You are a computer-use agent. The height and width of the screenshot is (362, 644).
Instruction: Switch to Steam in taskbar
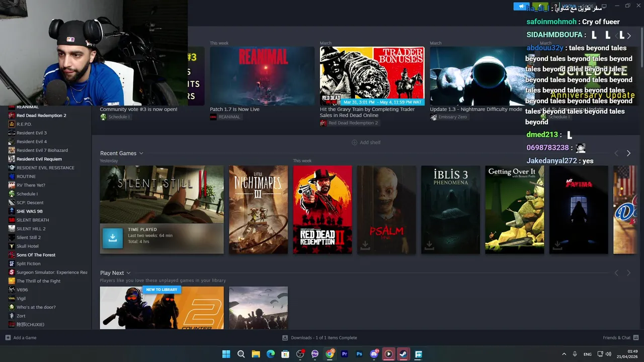pos(404,354)
